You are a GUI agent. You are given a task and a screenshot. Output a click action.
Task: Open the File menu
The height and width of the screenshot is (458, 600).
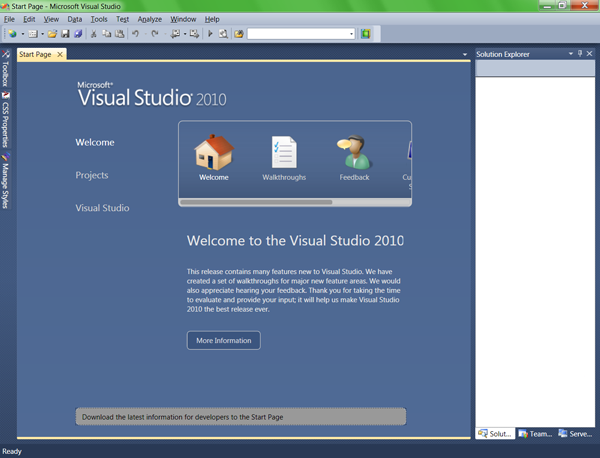(9, 19)
